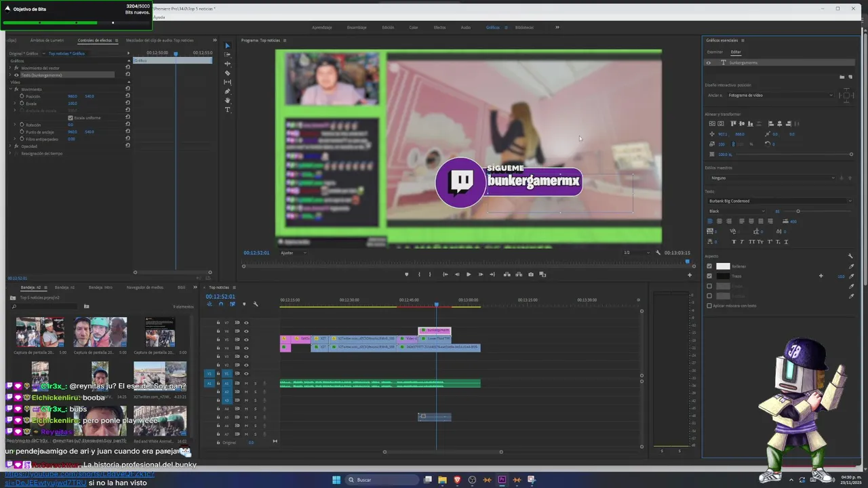This screenshot has width=868, height=488.
Task: Click the Windows Start button
Action: 336,480
